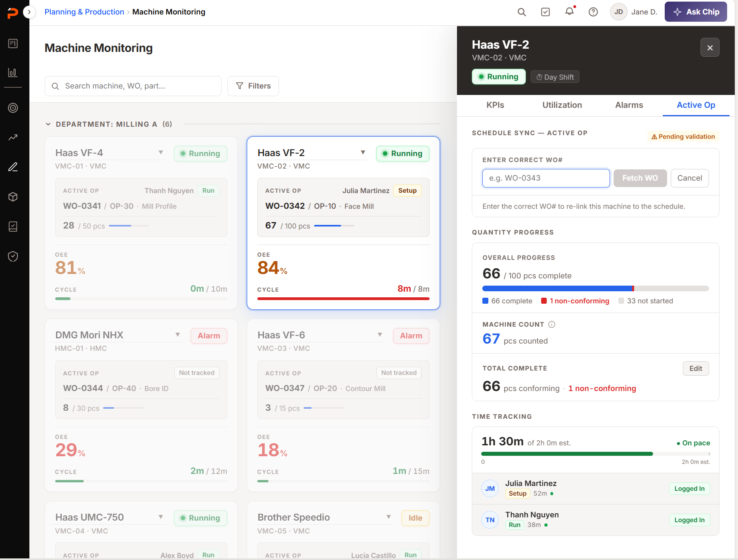738x560 pixels.
Task: Click the Pending validation warning badge
Action: point(683,137)
